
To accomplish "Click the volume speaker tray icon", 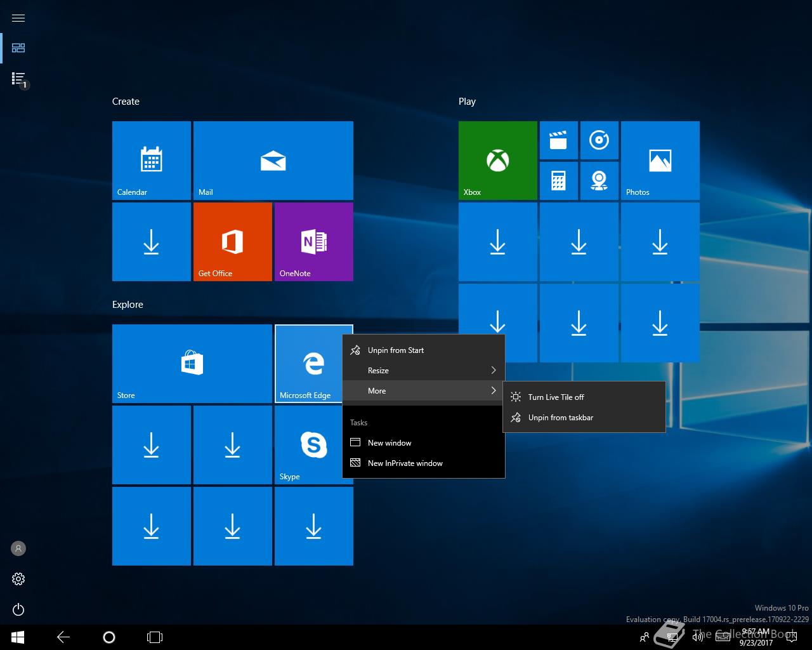I will click(x=697, y=637).
